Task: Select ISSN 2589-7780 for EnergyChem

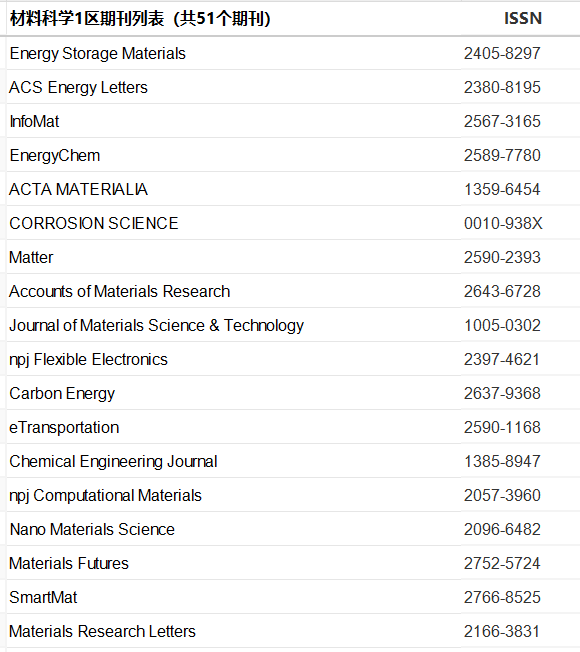Action: pos(502,156)
